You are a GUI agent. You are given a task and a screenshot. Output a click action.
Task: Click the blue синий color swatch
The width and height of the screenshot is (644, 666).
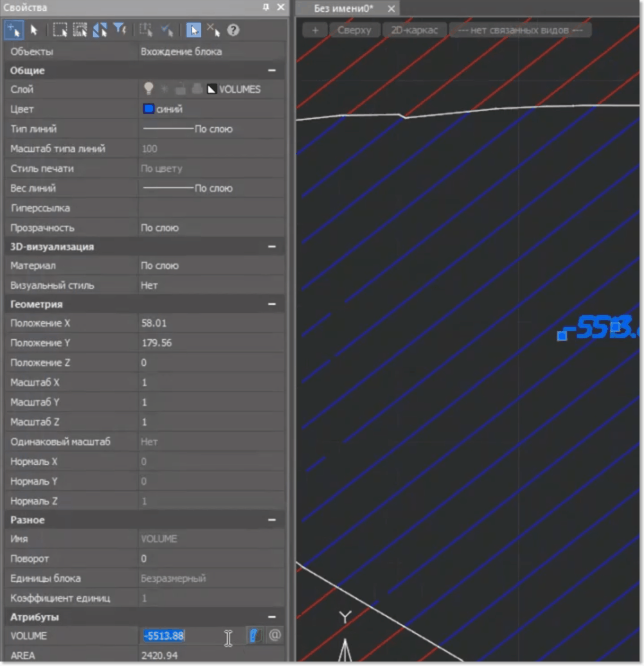point(148,109)
